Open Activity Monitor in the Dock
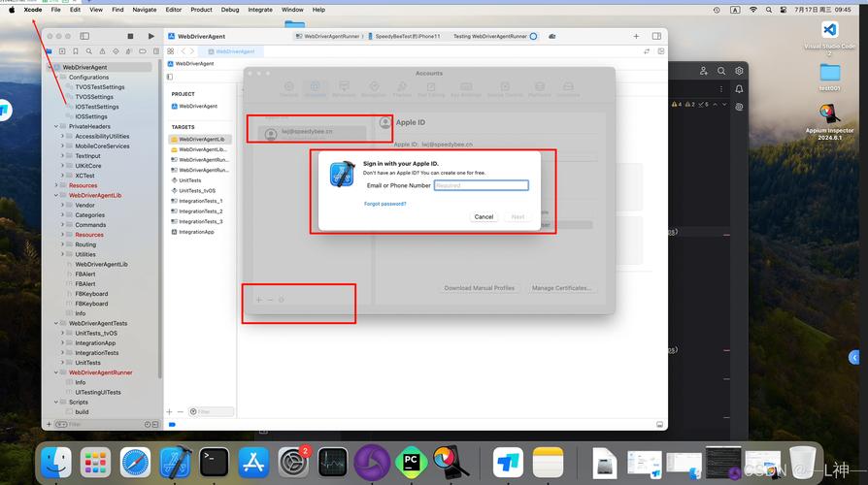This screenshot has height=485, width=868. pos(333,463)
